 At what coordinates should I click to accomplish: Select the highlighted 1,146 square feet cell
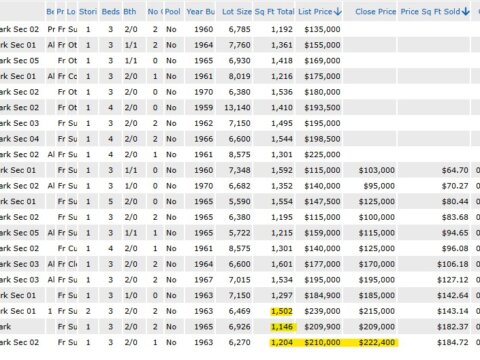(x=282, y=327)
